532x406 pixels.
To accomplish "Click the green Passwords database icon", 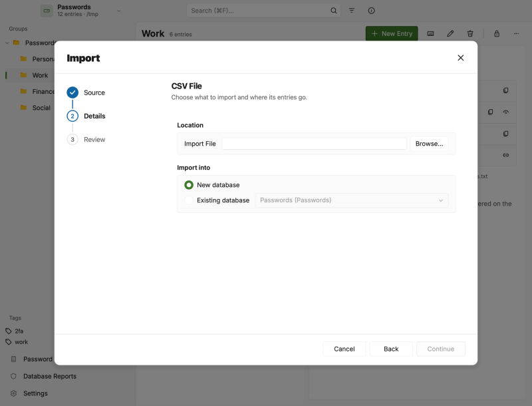I will (x=47, y=11).
